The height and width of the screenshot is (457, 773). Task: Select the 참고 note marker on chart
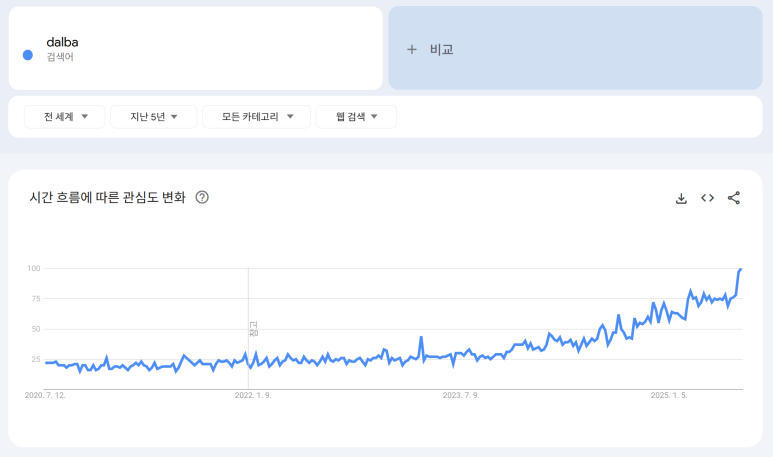253,329
